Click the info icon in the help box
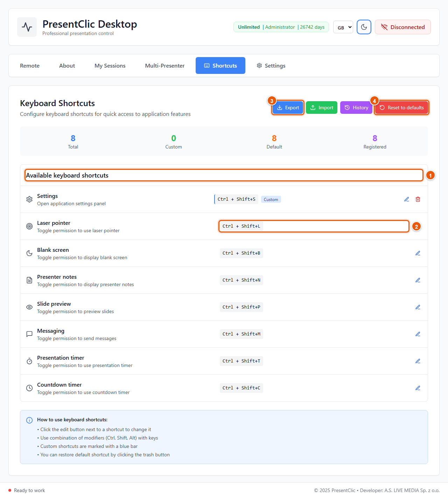Image resolution: width=448 pixels, height=498 pixels. [29, 420]
